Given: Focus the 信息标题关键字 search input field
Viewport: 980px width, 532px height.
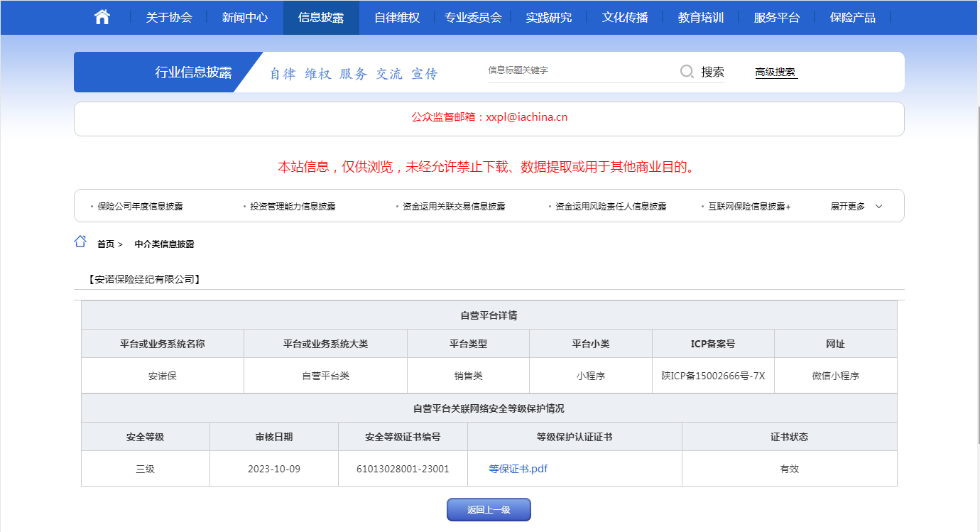Looking at the screenshot, I should [x=579, y=71].
